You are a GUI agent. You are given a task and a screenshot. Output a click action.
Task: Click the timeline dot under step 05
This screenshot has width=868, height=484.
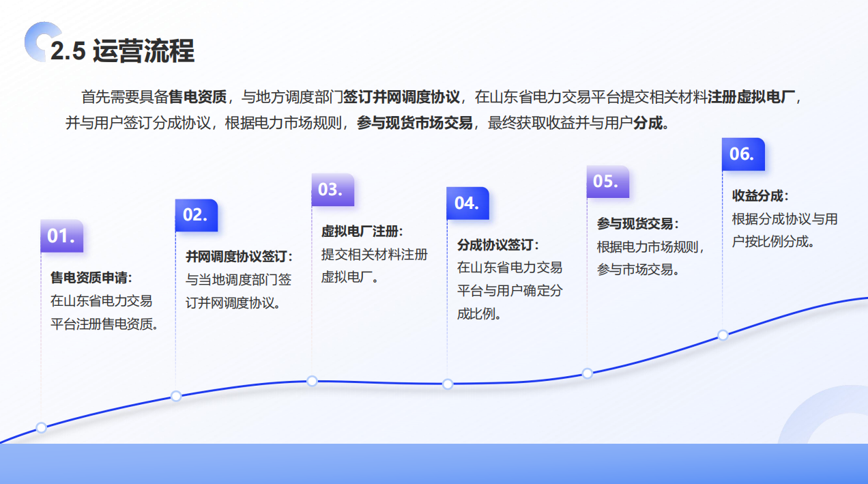pos(587,373)
